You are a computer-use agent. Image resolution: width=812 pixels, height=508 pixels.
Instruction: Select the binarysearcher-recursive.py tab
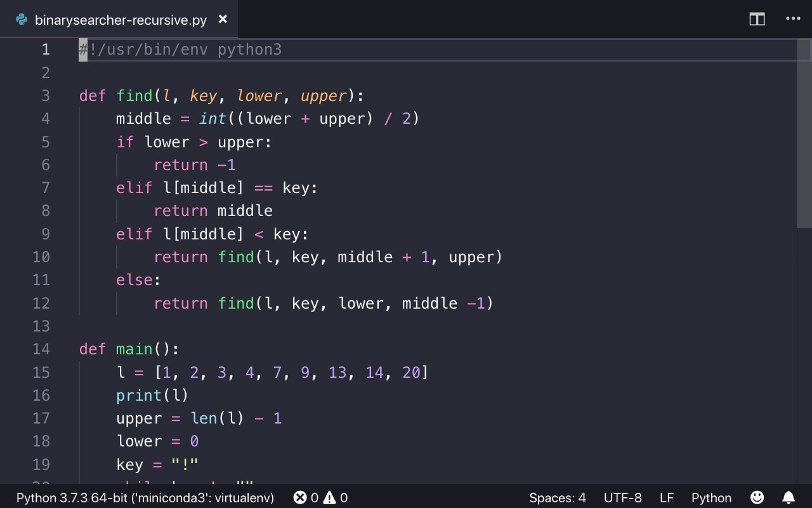121,20
